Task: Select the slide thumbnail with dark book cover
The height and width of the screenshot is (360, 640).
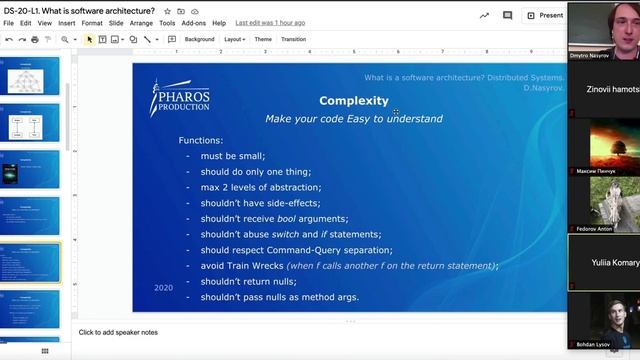Action: [30, 169]
